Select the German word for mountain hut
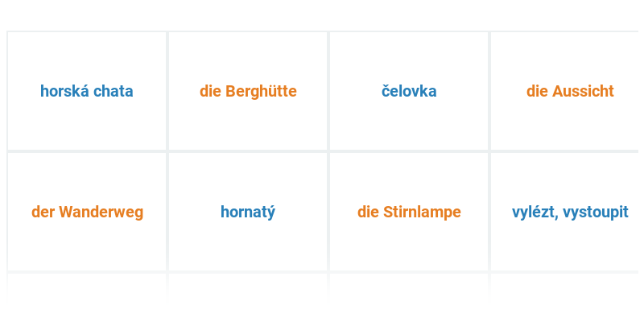644x322 pixels. 248,91
